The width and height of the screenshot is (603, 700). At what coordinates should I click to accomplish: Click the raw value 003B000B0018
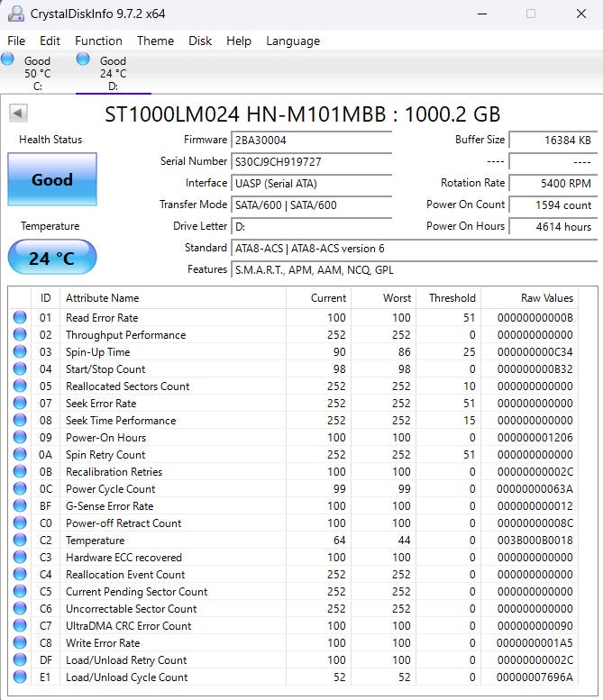(534, 541)
